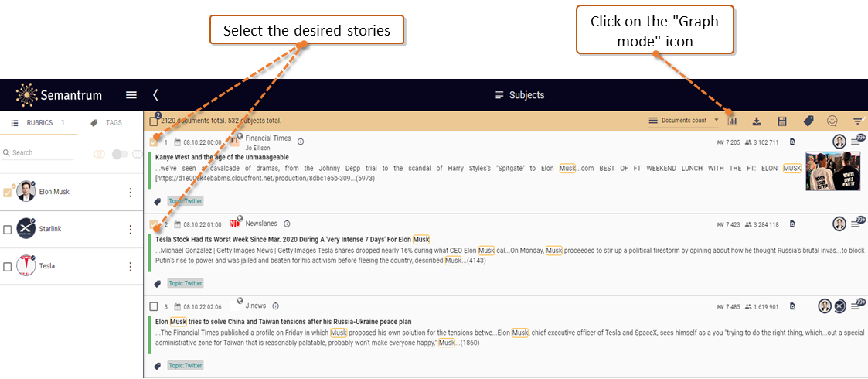Click the back chevron left of Subjects
Viewport: 868px width, 379px height.
click(x=155, y=94)
